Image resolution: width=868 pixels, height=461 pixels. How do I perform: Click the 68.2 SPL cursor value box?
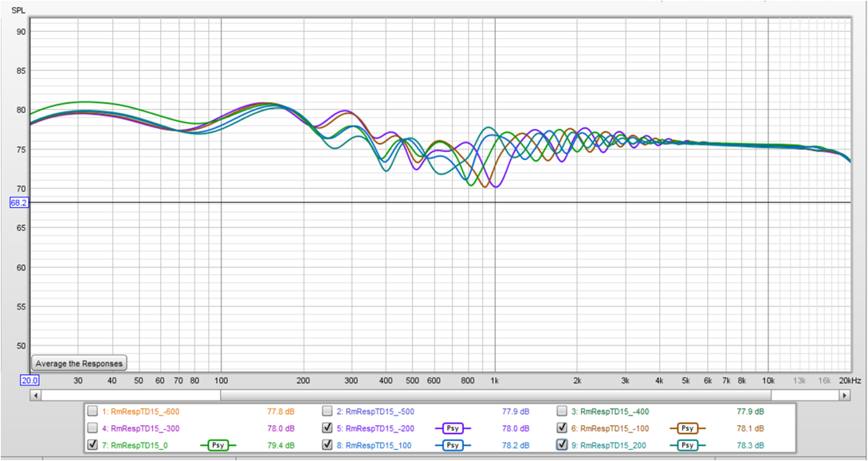18,202
